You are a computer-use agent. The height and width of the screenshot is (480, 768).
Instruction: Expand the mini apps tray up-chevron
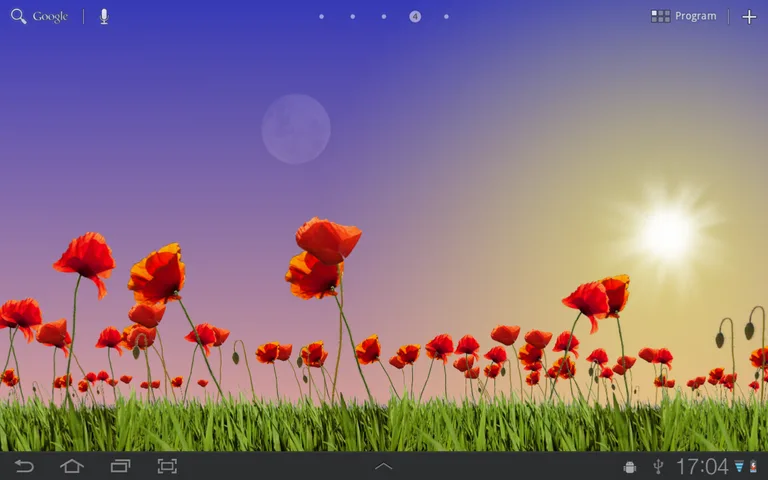[x=384, y=466]
